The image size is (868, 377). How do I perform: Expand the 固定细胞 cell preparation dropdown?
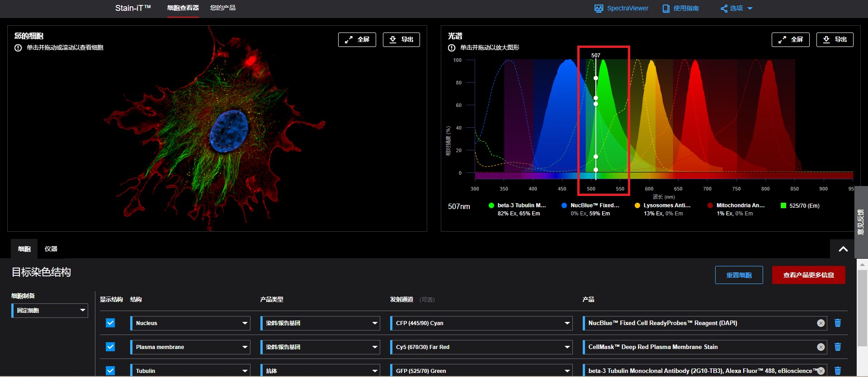(50, 310)
